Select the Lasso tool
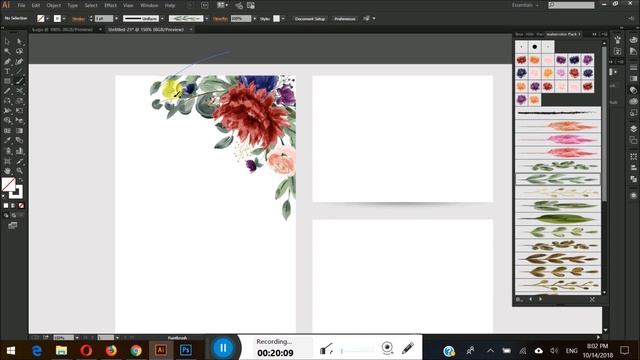The width and height of the screenshot is (640, 360). (19, 51)
